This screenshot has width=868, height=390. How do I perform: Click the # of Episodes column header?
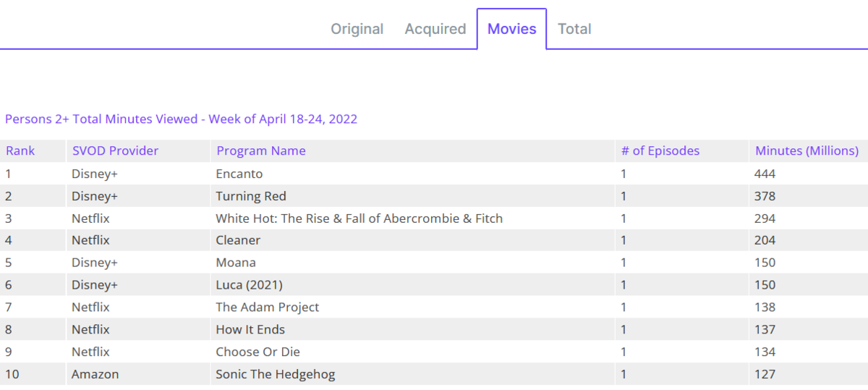pos(660,151)
